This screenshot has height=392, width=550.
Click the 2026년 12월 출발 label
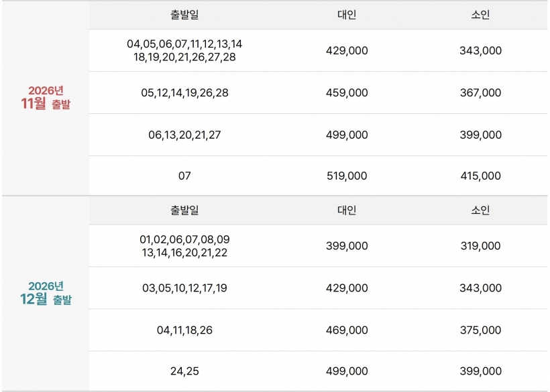coord(46,293)
